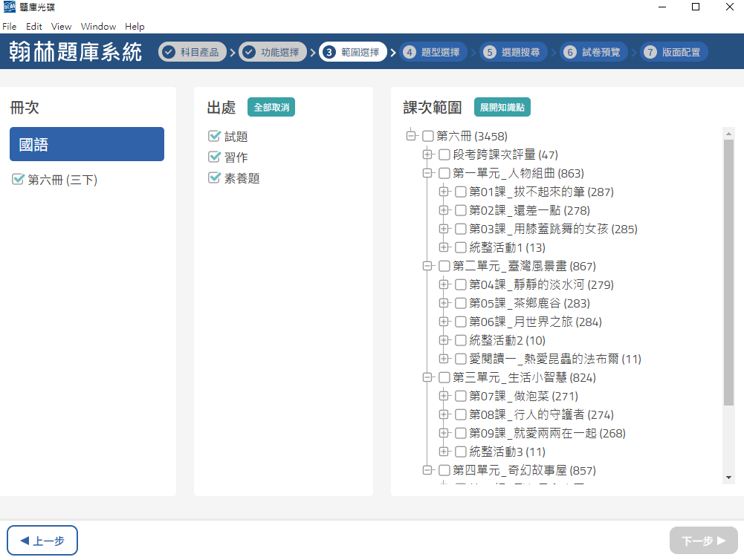This screenshot has width=744, height=560.
Task: Uncheck the 第六冊 (三下) volume checkbox
Action: pyautogui.click(x=19, y=179)
